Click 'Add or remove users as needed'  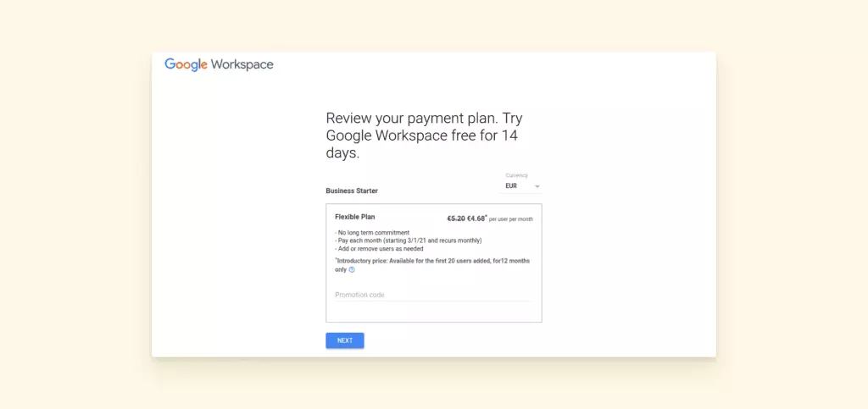(x=379, y=249)
